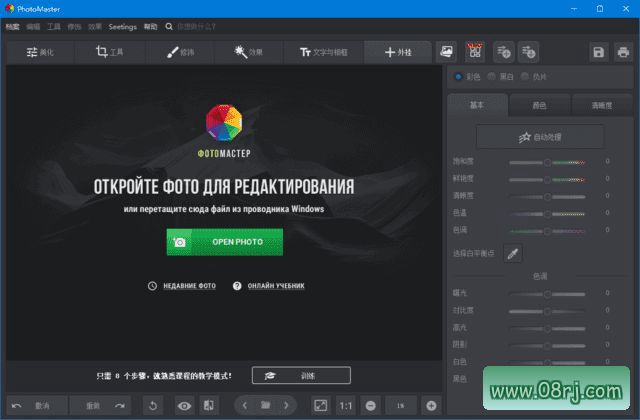Zoom out with the minus circle icon

tap(371, 406)
